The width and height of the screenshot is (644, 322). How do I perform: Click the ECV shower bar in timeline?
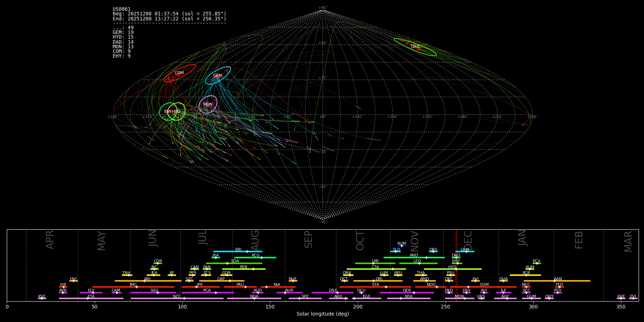coord(537,263)
